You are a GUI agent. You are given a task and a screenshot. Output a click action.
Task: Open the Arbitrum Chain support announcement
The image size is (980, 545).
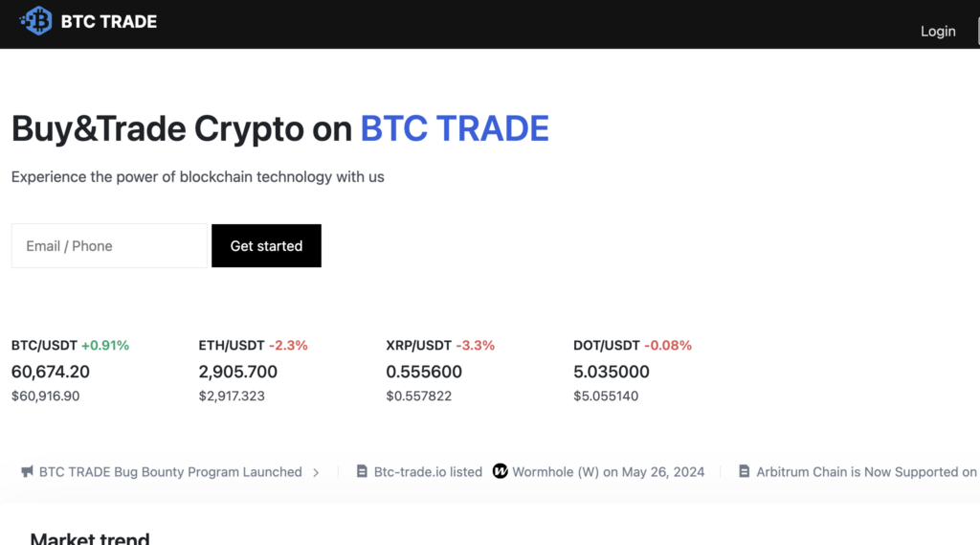(866, 472)
